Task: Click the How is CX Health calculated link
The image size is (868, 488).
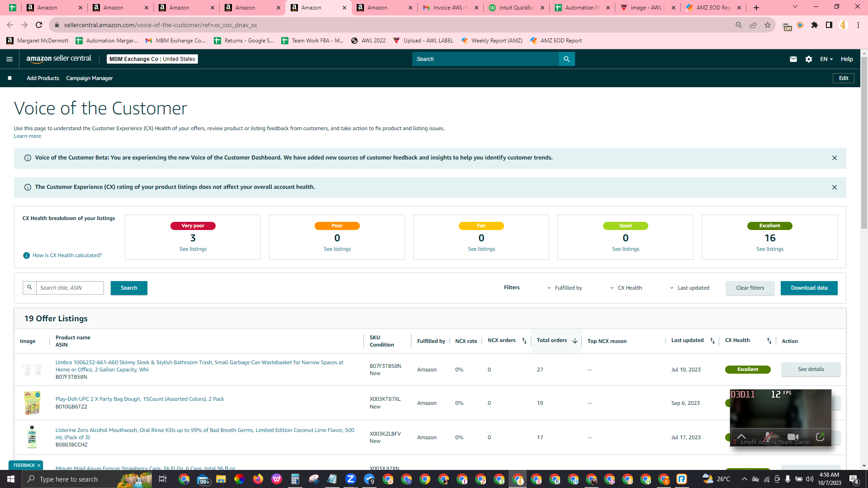Action: (67, 255)
